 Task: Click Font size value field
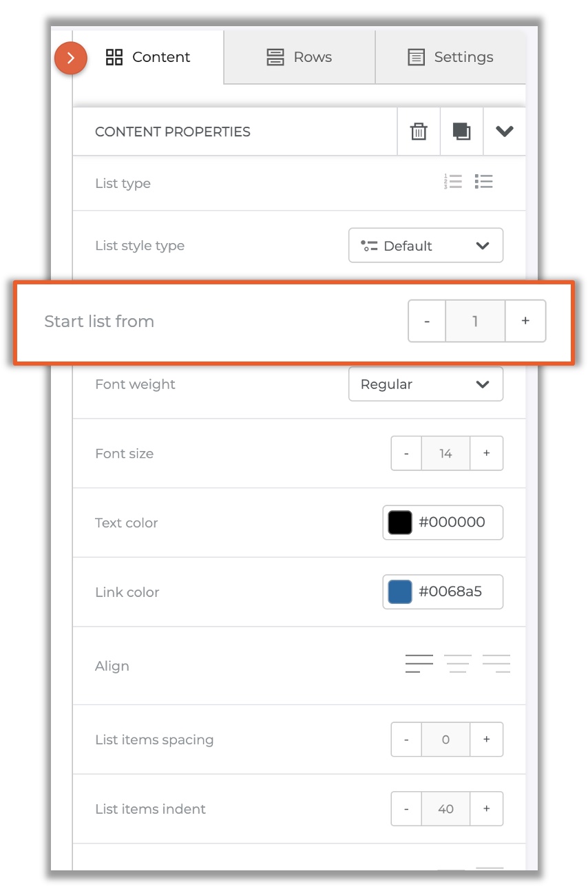click(x=445, y=453)
